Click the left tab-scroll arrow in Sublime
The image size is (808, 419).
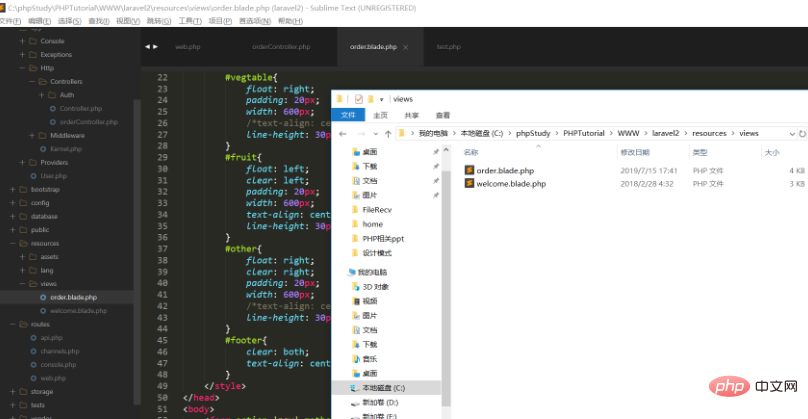click(x=147, y=47)
